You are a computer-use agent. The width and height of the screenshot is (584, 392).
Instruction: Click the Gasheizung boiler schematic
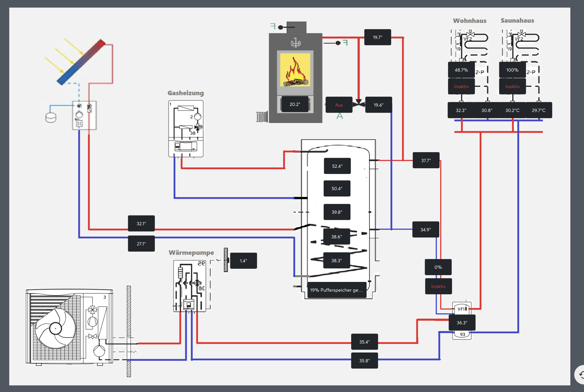[x=186, y=129]
